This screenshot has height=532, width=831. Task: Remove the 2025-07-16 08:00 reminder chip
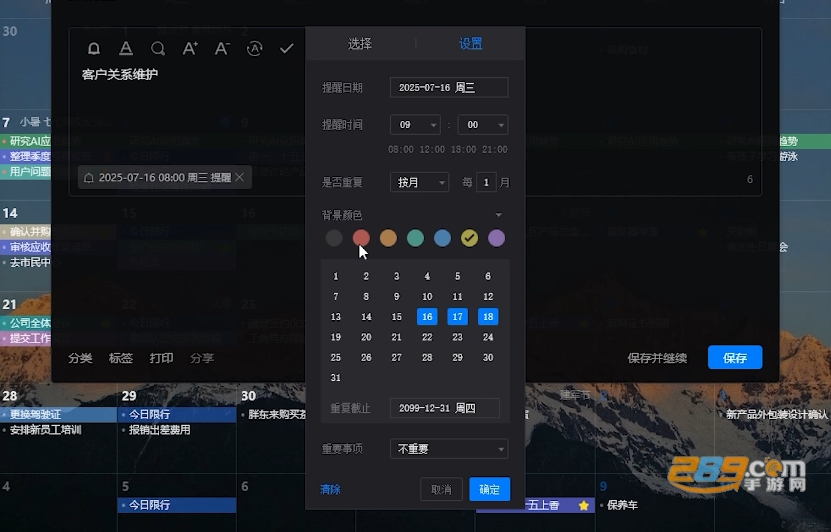pyautogui.click(x=240, y=177)
